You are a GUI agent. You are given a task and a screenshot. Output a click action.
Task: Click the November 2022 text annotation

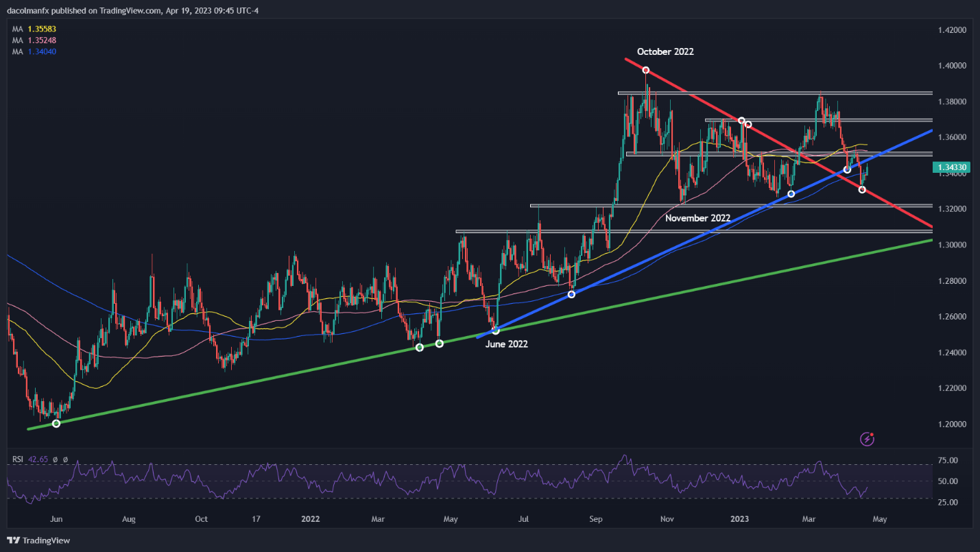(x=697, y=218)
